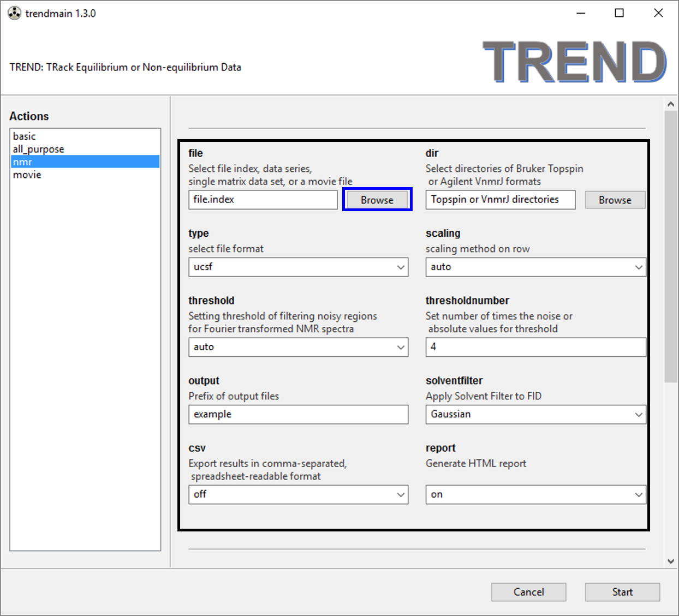Viewport: 679px width, 616px height.
Task: Click the output prefix field containing example
Action: (x=298, y=415)
